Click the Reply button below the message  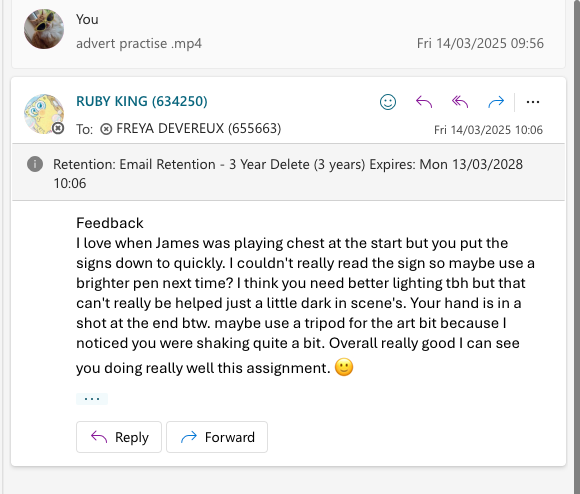tap(119, 437)
